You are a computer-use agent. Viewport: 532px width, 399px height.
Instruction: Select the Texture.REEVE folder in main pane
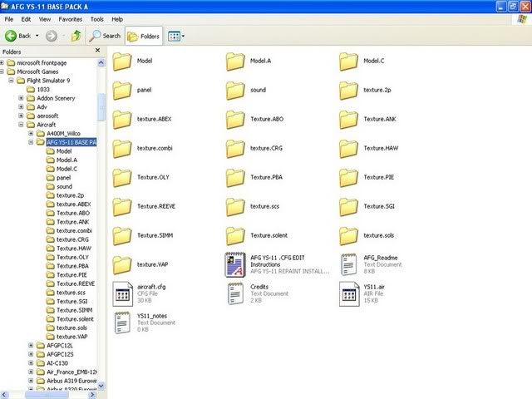[144, 207]
